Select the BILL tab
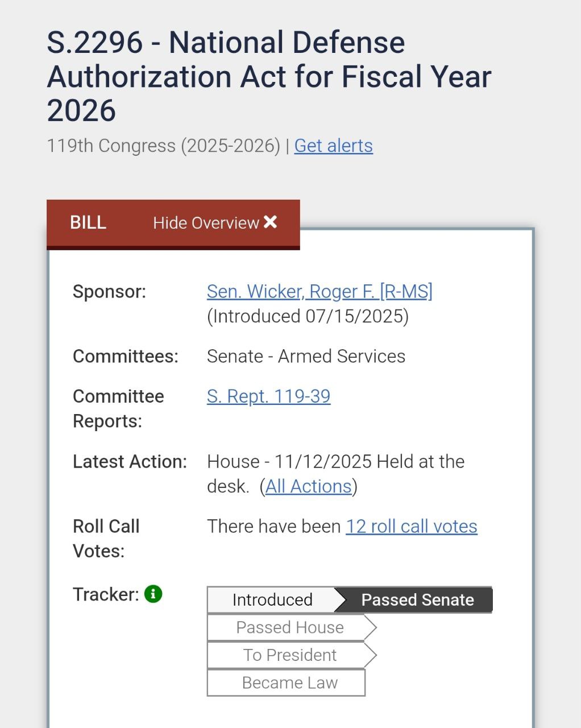581x728 pixels. coord(88,222)
